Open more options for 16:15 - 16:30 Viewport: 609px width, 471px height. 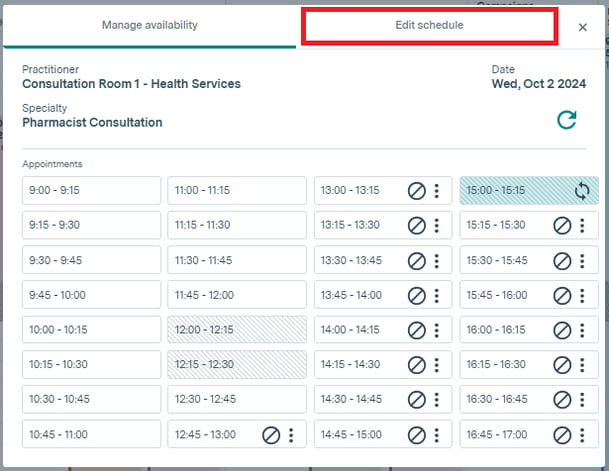pos(582,365)
